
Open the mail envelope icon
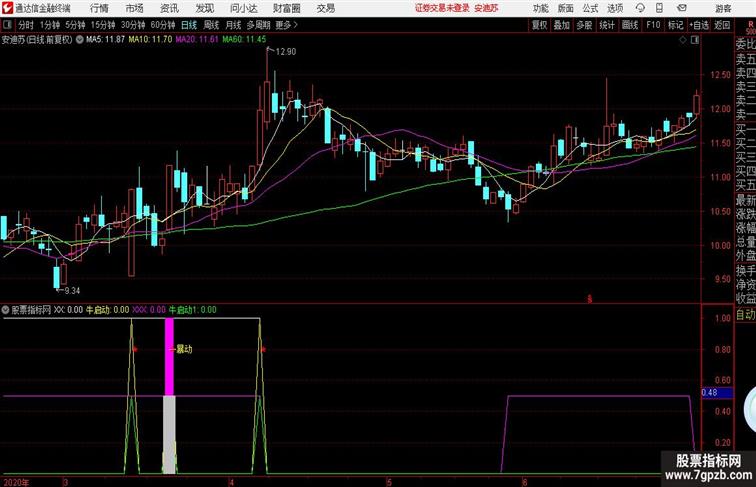click(682, 8)
